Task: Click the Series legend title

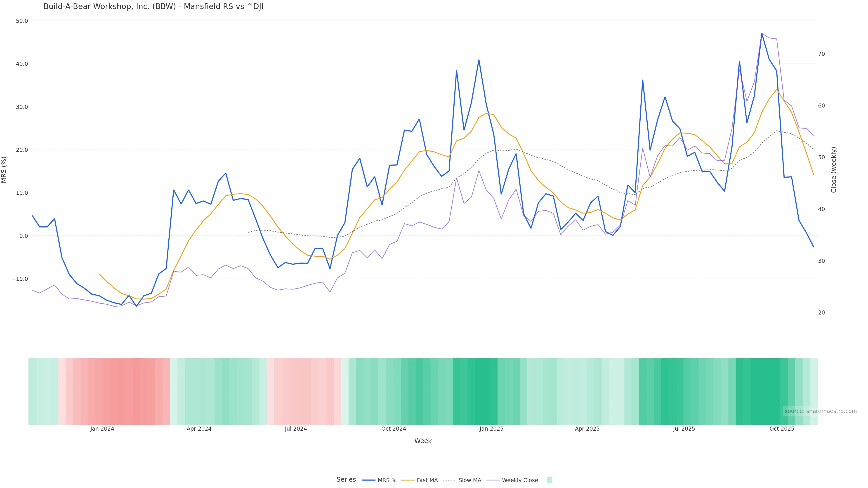Action: coord(346,480)
